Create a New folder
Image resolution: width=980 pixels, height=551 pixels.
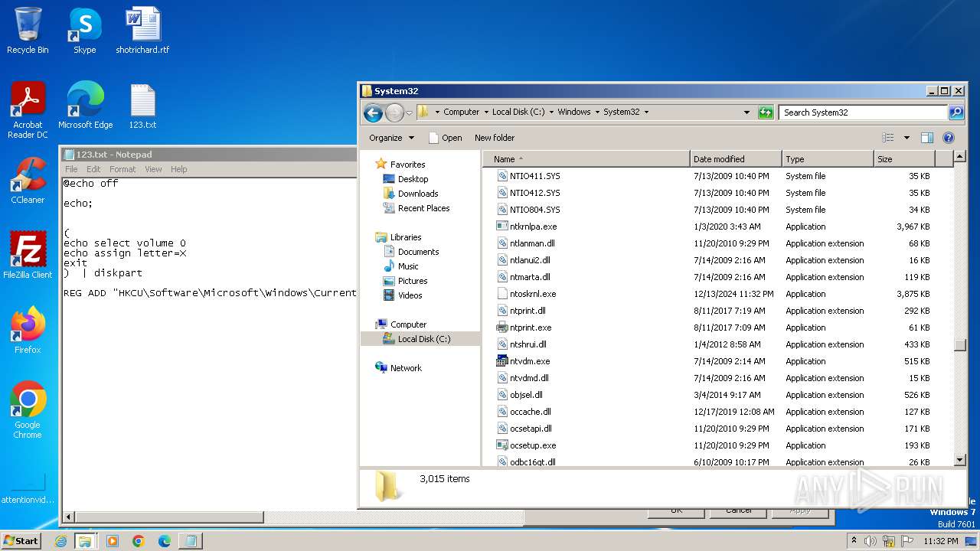pyautogui.click(x=495, y=138)
